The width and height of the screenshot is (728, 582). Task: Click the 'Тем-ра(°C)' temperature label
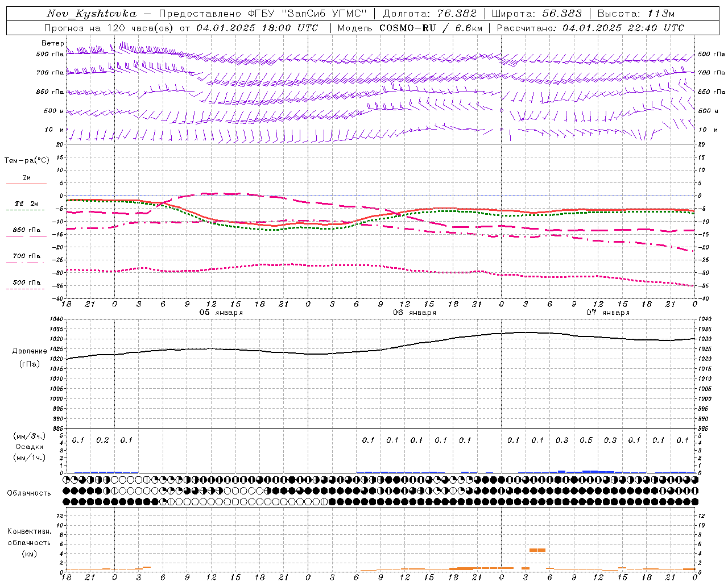point(27,161)
